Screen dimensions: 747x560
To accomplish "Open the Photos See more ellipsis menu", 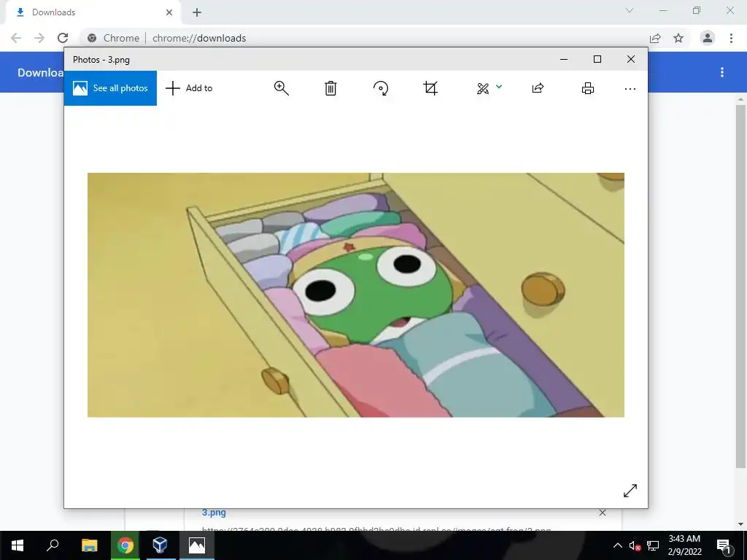I will coord(630,88).
